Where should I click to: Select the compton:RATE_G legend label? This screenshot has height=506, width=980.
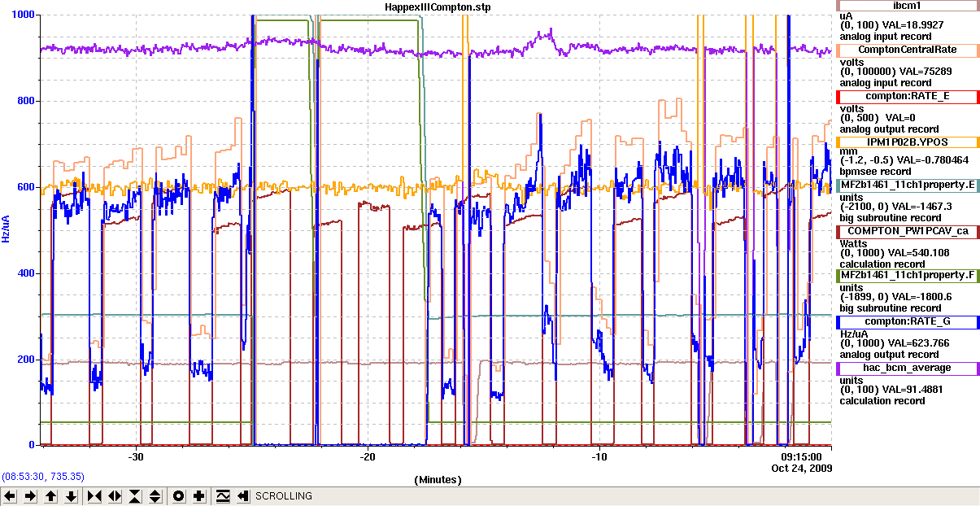point(906,323)
